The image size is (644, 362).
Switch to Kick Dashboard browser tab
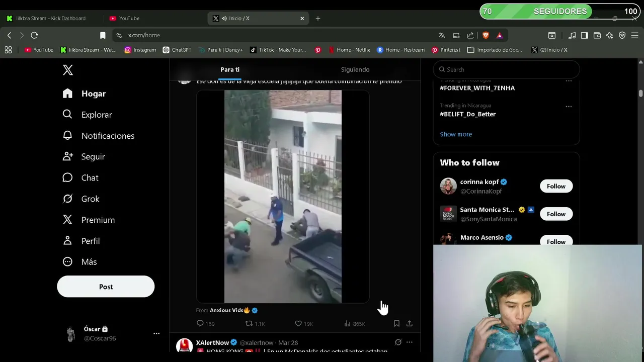(52, 18)
